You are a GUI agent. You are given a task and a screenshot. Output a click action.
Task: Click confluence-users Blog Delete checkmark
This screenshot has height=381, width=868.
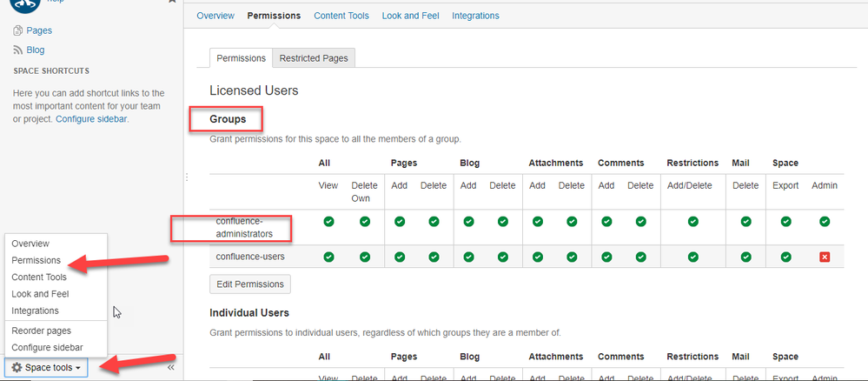pyautogui.click(x=503, y=257)
